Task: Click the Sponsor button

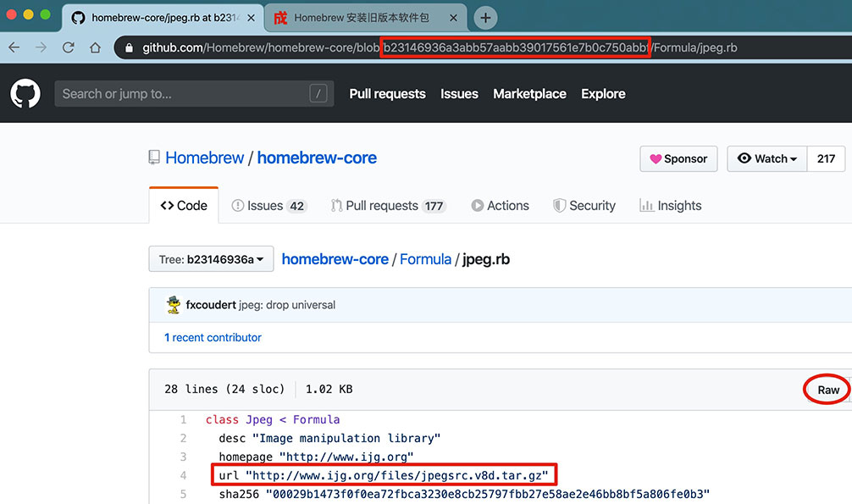Action: tap(678, 158)
